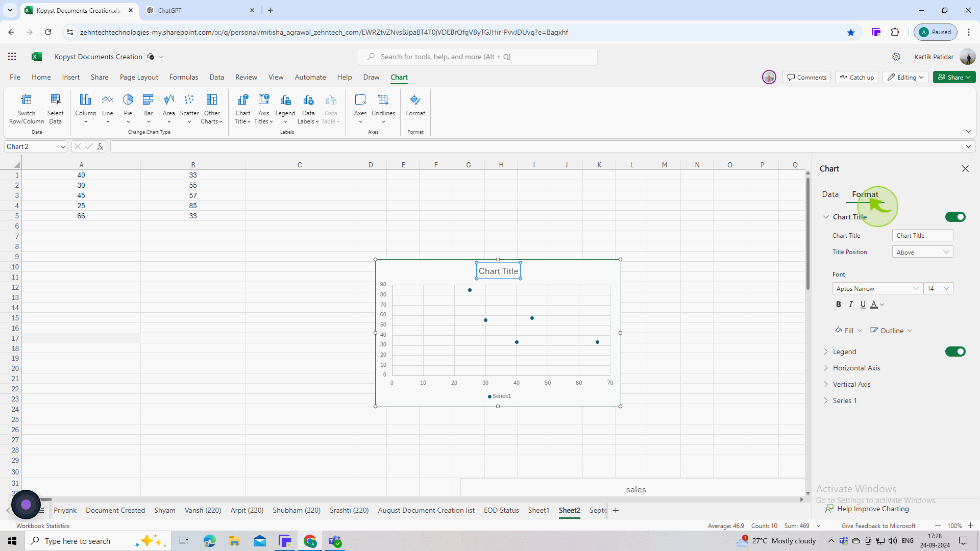Expand Series 1 section
The width and height of the screenshot is (980, 551).
tap(825, 400)
